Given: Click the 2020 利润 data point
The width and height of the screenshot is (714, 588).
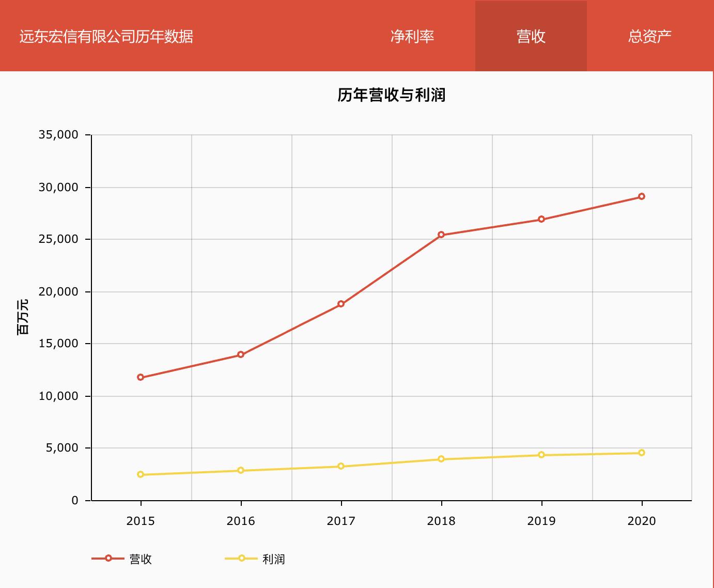Looking at the screenshot, I should (x=642, y=453).
